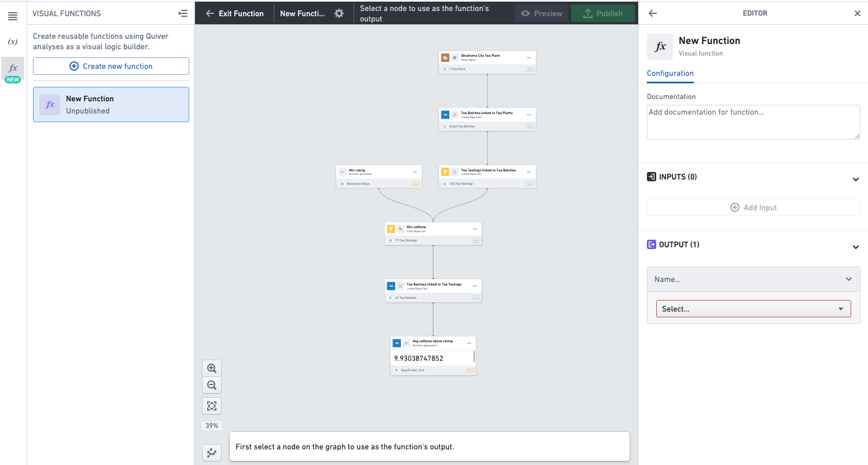
Task: Zoom in on the graph canvas
Action: (x=212, y=368)
